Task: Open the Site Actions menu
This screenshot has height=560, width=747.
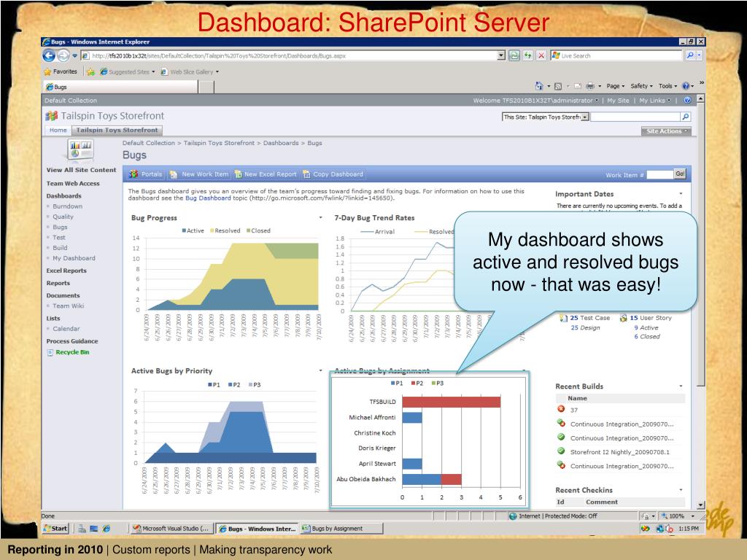Action: tap(666, 131)
